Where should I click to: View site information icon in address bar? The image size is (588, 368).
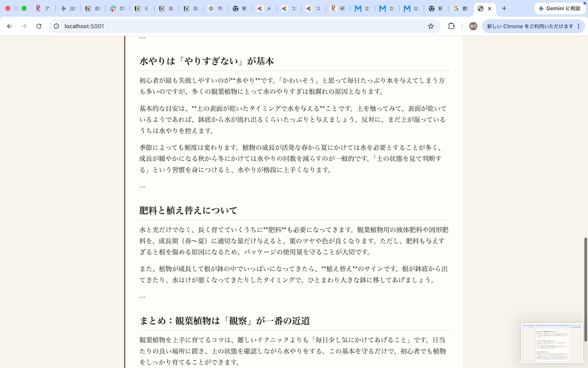56,26
